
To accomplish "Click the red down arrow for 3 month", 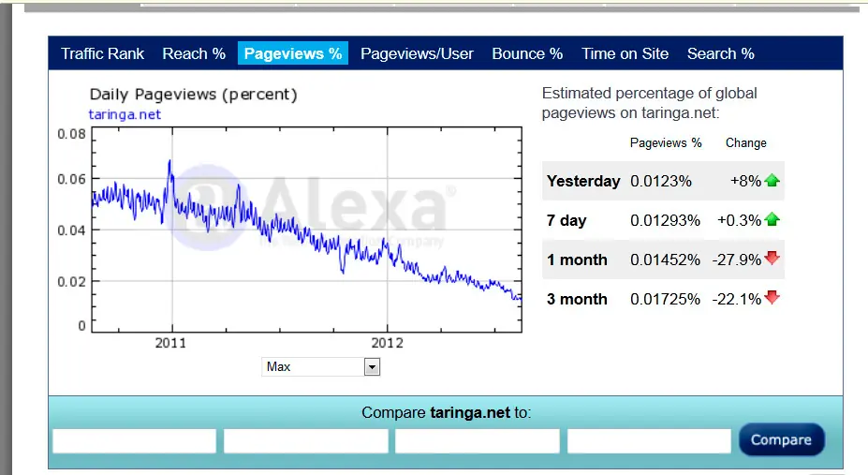I will (x=772, y=297).
